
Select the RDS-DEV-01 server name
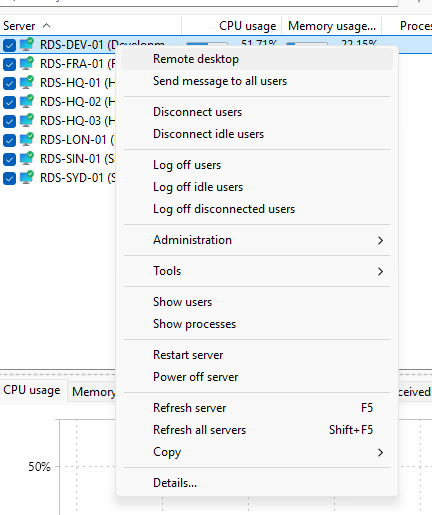coord(102,45)
